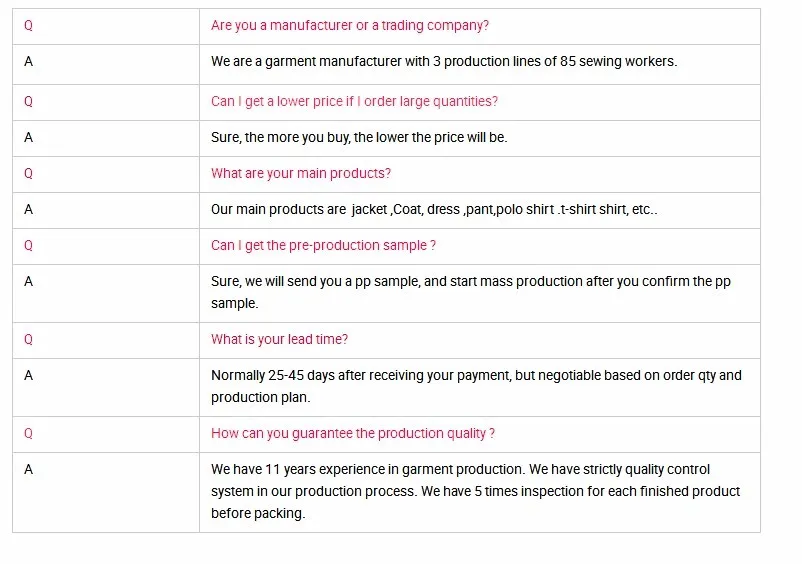Click the Q label beside the production quality question
802x564 pixels.
(28, 433)
